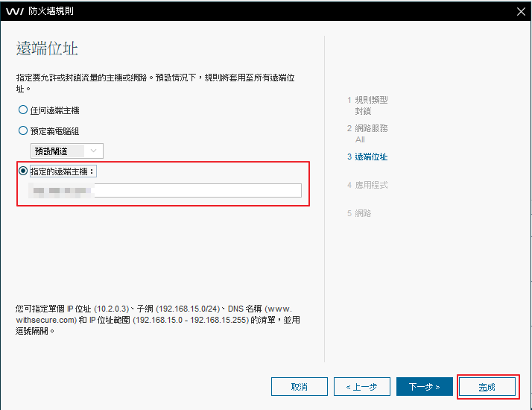Click the 防火牆規則 window title
Image resolution: width=532 pixels, height=410 pixels.
click(x=51, y=11)
